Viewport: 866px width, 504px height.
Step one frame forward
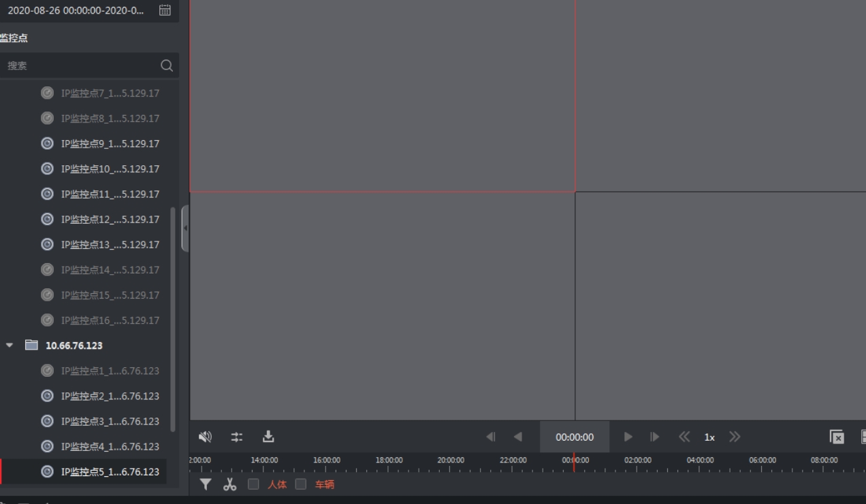(655, 437)
